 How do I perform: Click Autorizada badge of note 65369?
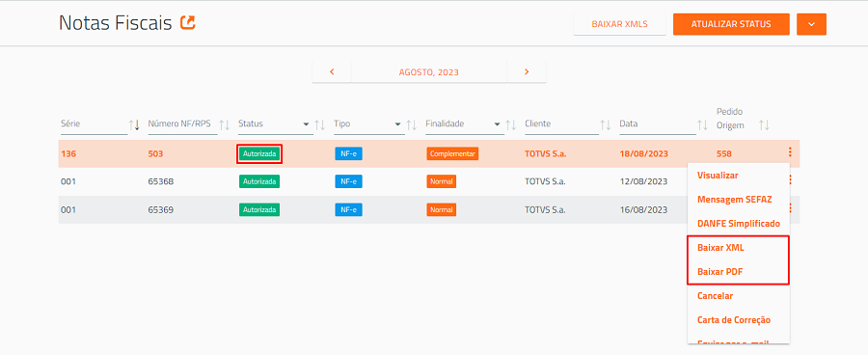point(259,210)
